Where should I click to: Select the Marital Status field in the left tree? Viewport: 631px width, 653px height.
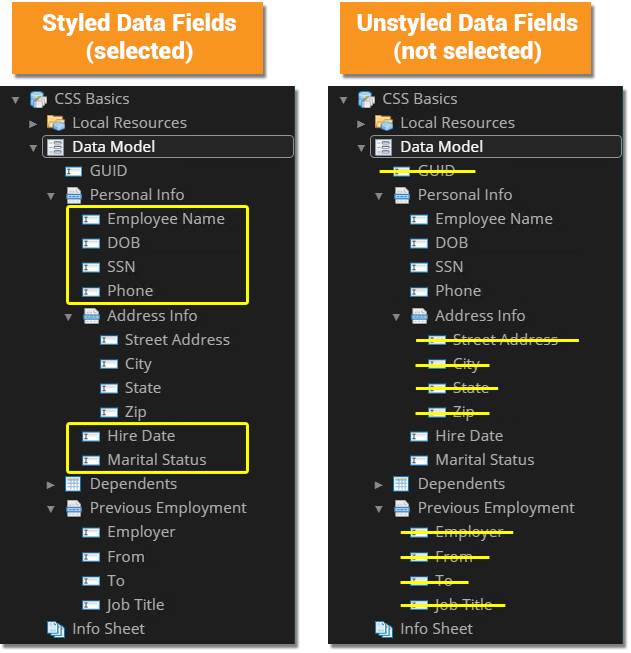156,460
